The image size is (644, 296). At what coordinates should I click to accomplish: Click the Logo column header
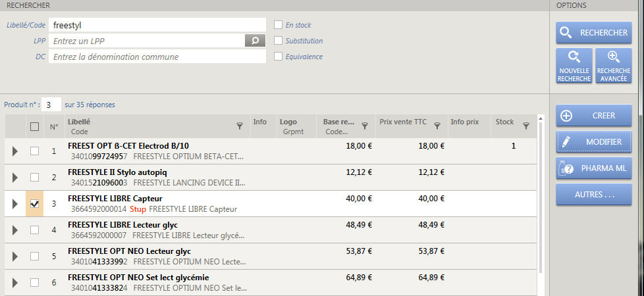click(x=288, y=122)
